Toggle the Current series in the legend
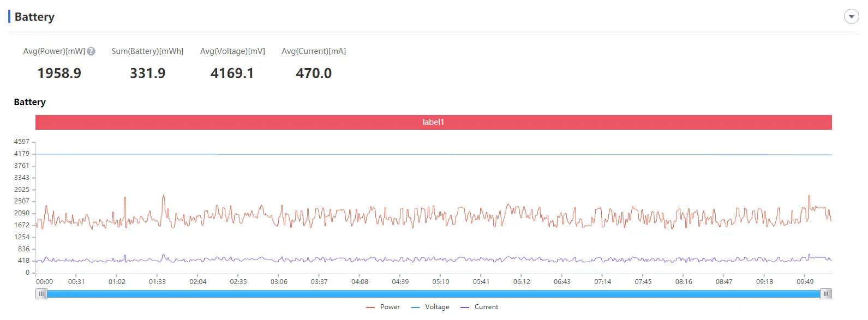868x320 pixels. click(480, 307)
